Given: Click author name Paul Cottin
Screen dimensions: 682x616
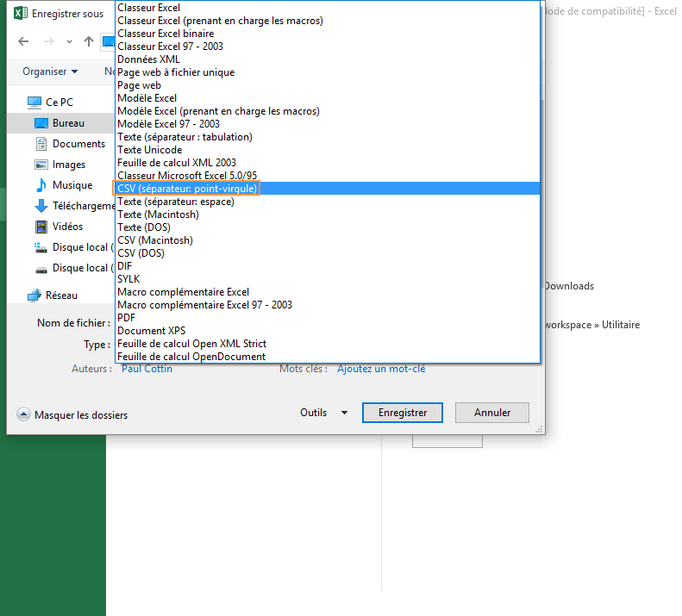Looking at the screenshot, I should pyautogui.click(x=147, y=369).
